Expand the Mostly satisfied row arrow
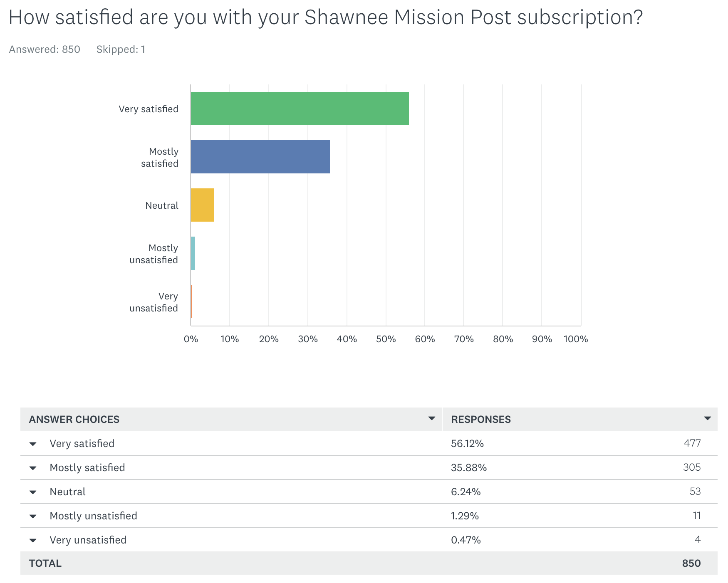 (33, 468)
